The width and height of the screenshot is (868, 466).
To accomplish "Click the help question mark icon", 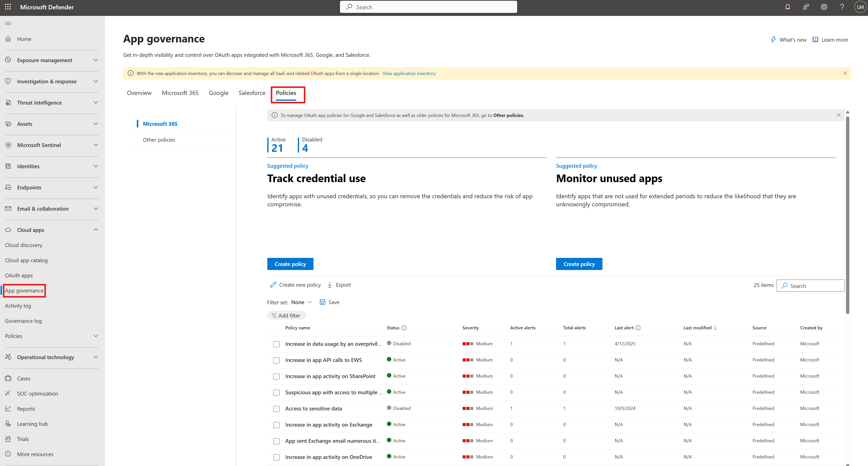I will point(842,7).
